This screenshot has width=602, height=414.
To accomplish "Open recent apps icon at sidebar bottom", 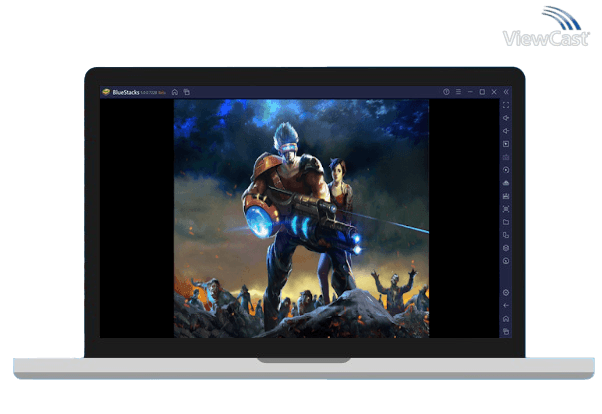I will pos(506,331).
